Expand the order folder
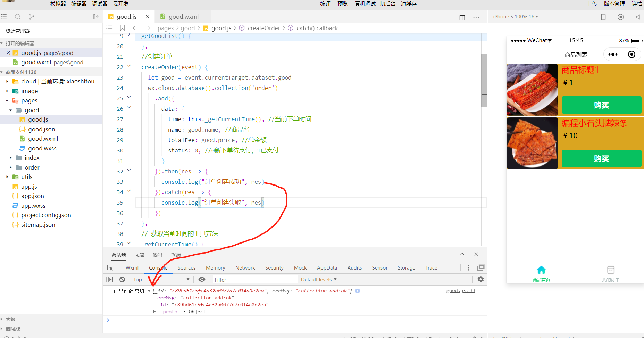The width and height of the screenshot is (644, 338). tap(10, 167)
